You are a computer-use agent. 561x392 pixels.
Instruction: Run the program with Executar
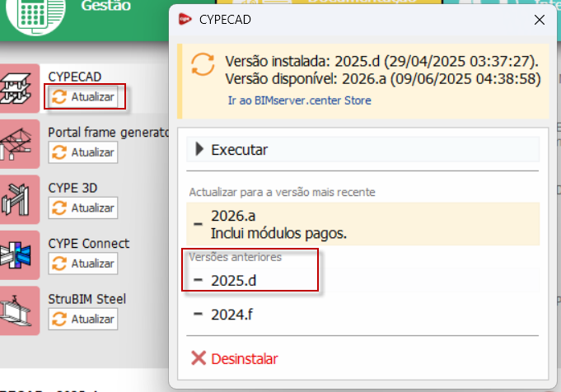(x=362, y=150)
